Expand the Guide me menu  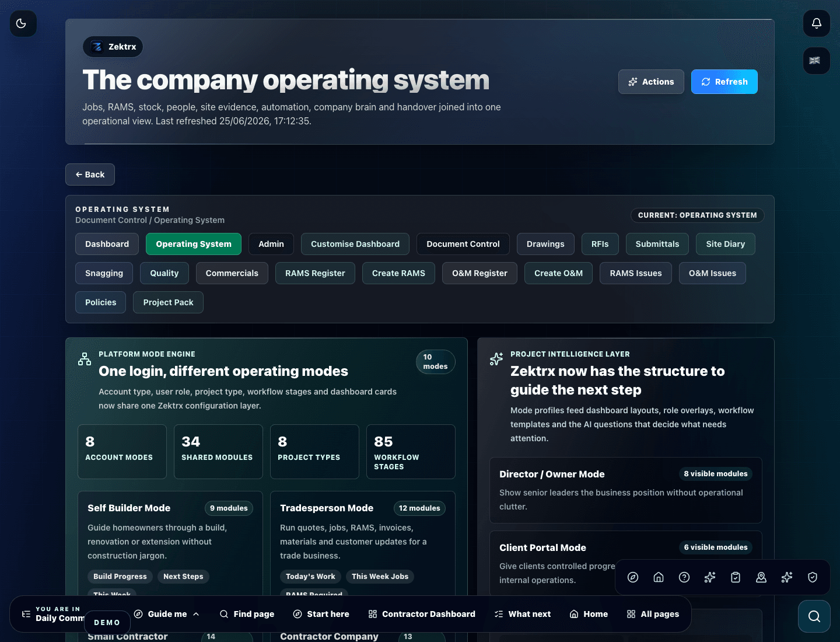167,614
